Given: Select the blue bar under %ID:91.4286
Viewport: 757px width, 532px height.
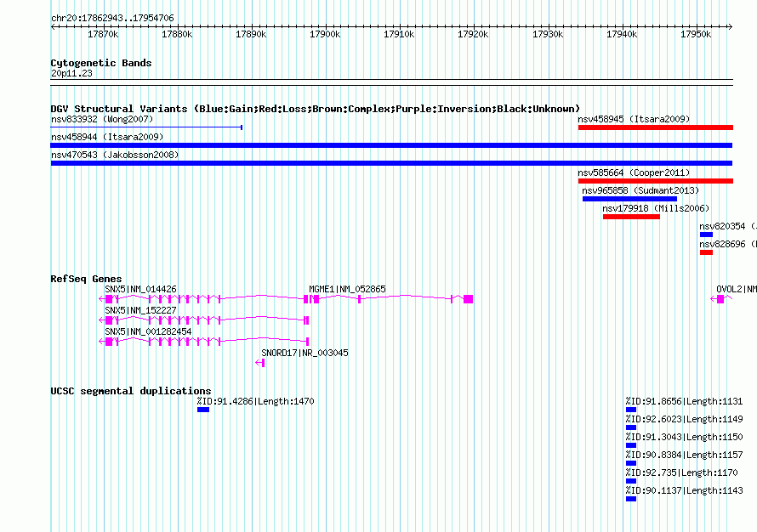Looking at the screenshot, I should 203,410.
